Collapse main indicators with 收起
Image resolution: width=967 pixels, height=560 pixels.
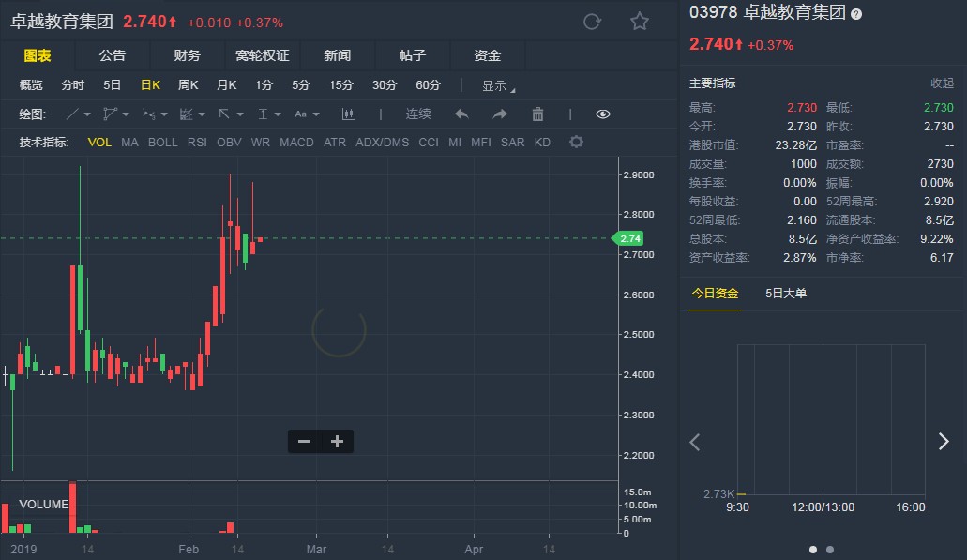pos(942,83)
